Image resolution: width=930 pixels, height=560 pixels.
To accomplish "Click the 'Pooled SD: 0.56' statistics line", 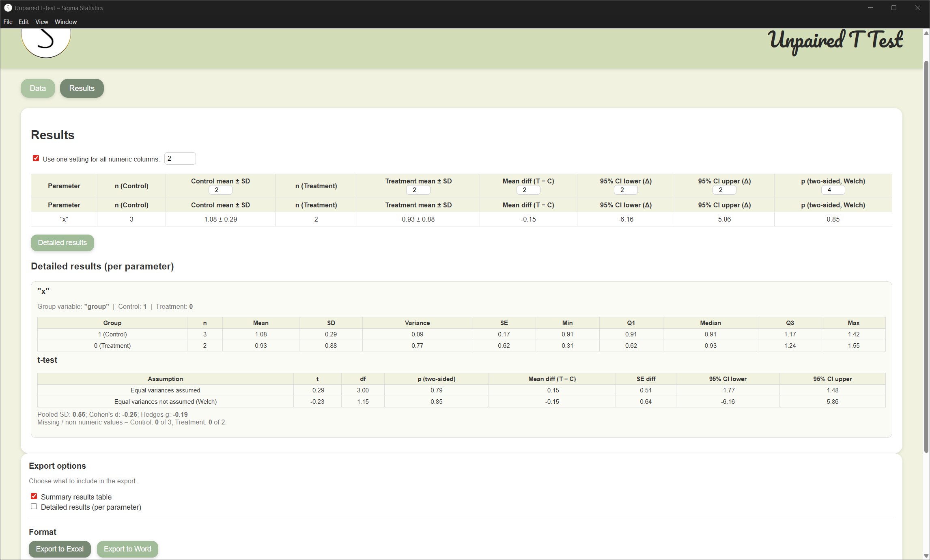I will click(112, 414).
